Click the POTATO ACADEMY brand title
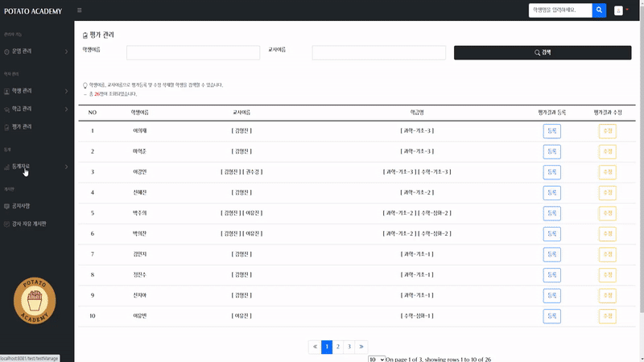 (x=33, y=11)
